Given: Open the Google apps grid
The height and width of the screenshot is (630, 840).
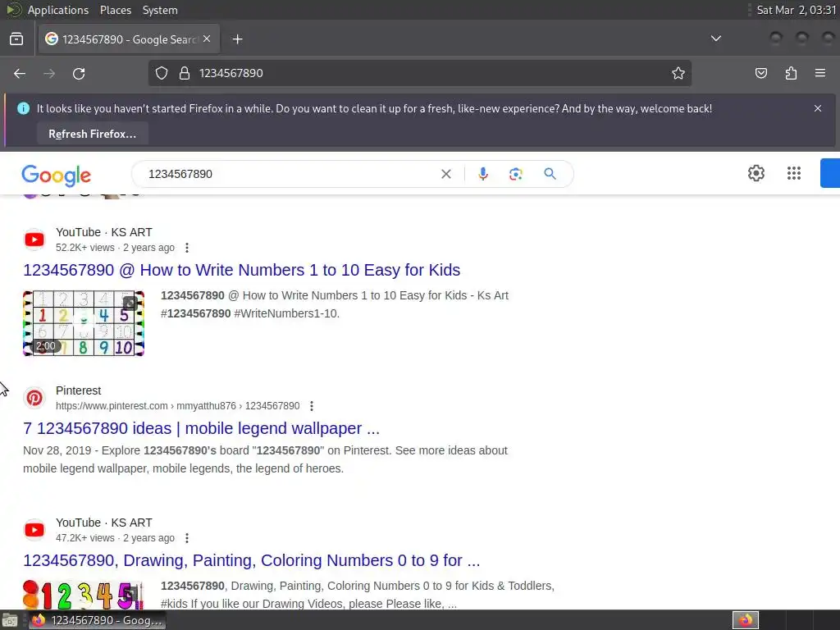Looking at the screenshot, I should [794, 174].
